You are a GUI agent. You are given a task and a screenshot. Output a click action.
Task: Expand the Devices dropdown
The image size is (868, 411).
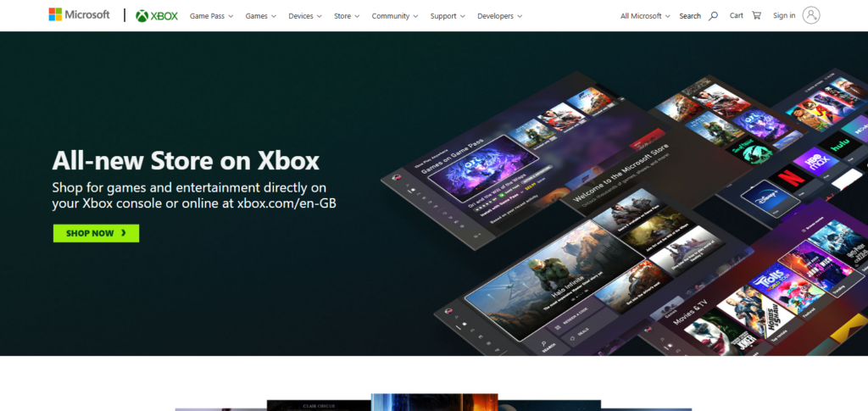coord(305,16)
